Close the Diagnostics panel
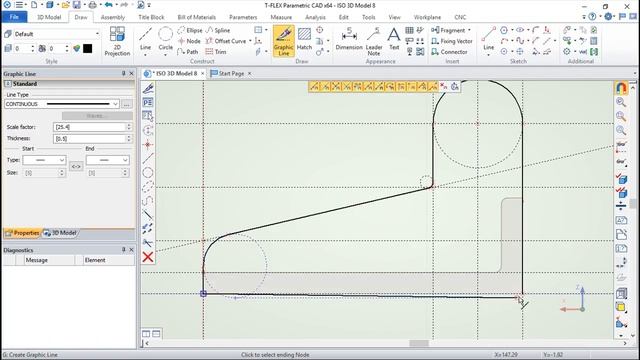Screen dimensions: 640x360 (x=131, y=249)
